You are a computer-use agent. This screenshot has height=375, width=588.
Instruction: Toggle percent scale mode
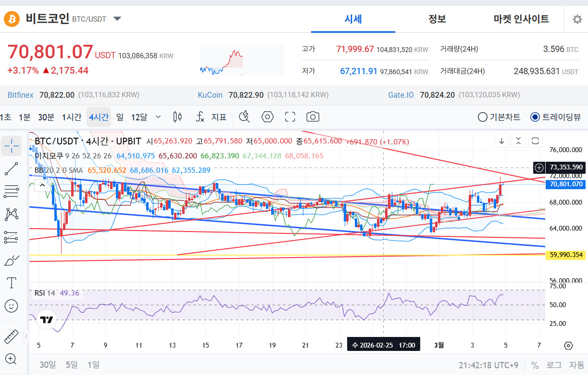535,365
